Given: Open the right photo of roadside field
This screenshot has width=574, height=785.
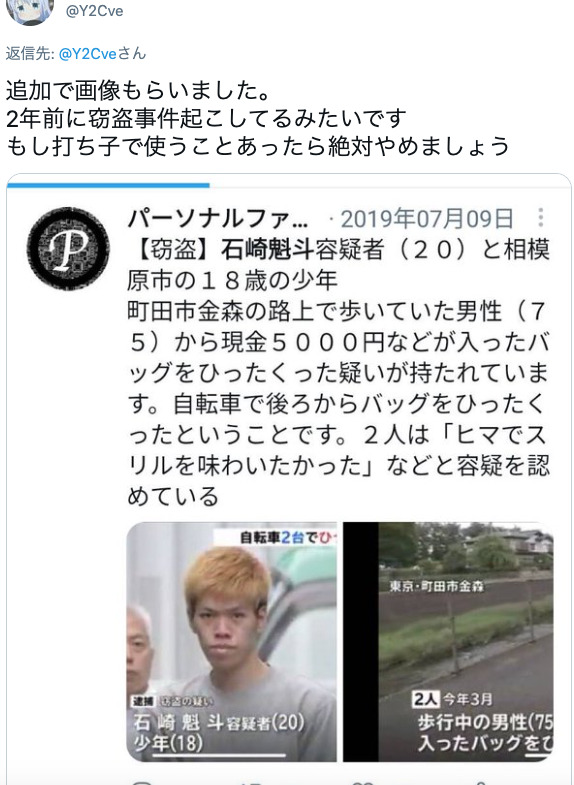Looking at the screenshot, I should [x=448, y=642].
